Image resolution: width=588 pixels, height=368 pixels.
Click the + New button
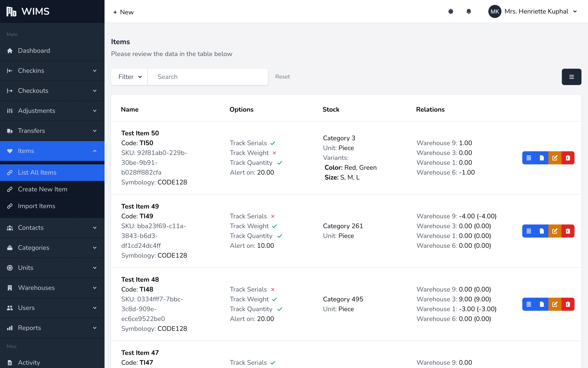pyautogui.click(x=124, y=12)
